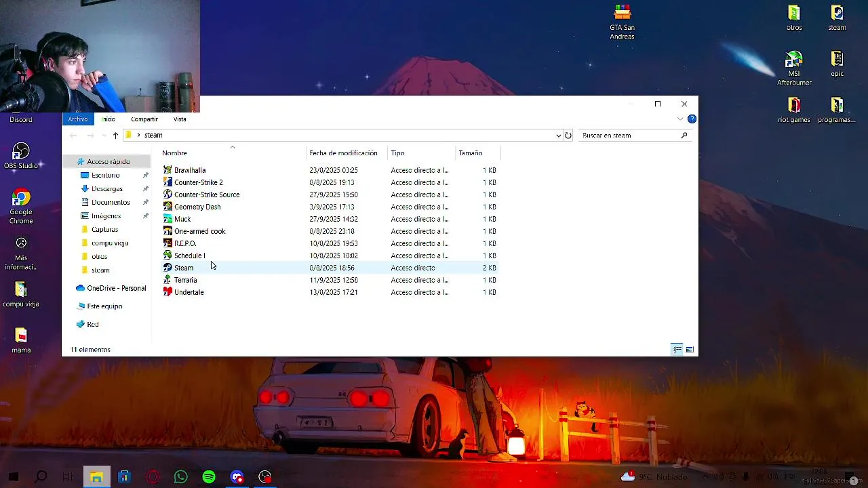
Task: Select the R.E.P.O. shortcut icon
Action: coord(167,243)
